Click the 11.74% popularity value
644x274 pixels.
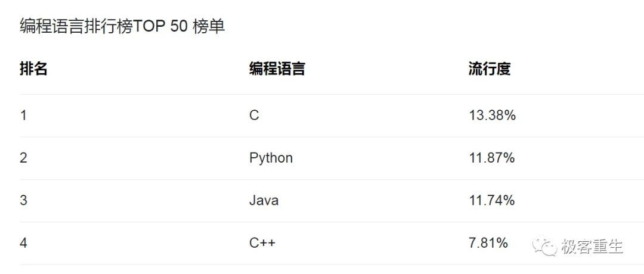(x=492, y=201)
